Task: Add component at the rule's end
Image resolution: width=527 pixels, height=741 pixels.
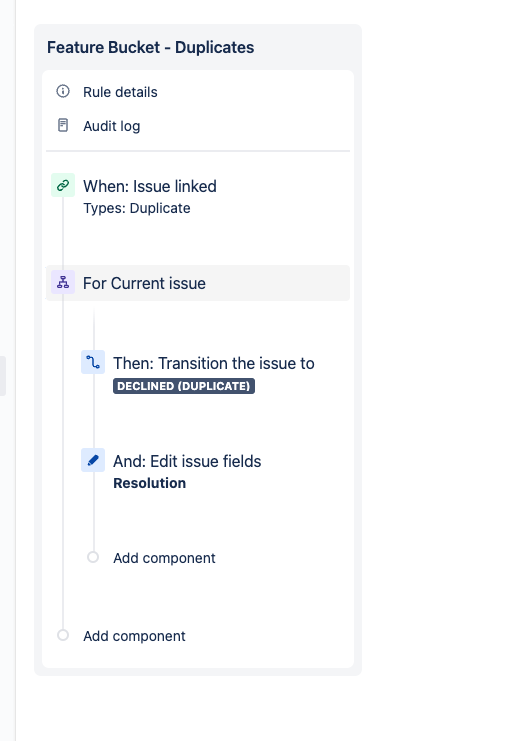Action: click(x=134, y=636)
